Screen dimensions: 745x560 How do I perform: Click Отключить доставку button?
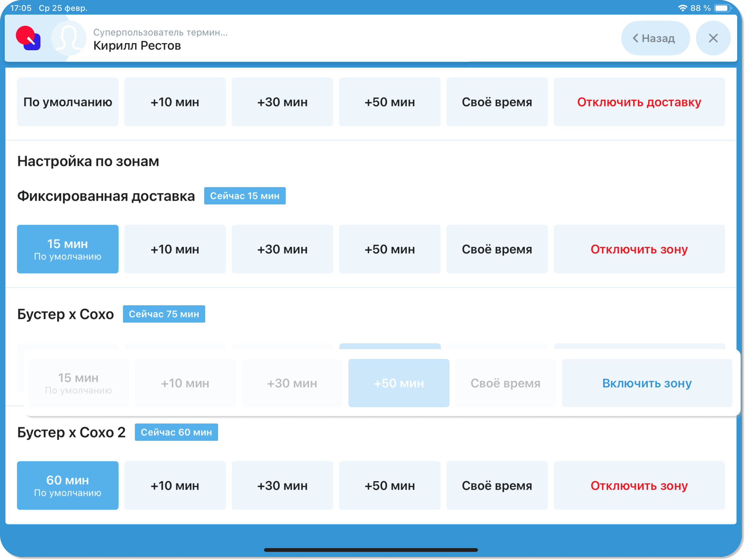[x=639, y=102]
